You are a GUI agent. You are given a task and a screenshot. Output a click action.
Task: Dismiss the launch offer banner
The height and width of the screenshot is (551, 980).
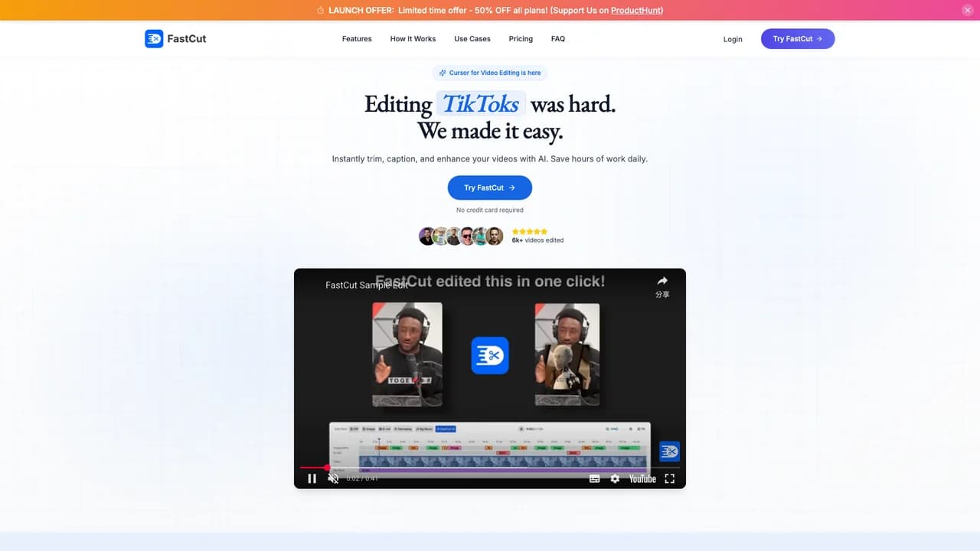click(x=966, y=10)
